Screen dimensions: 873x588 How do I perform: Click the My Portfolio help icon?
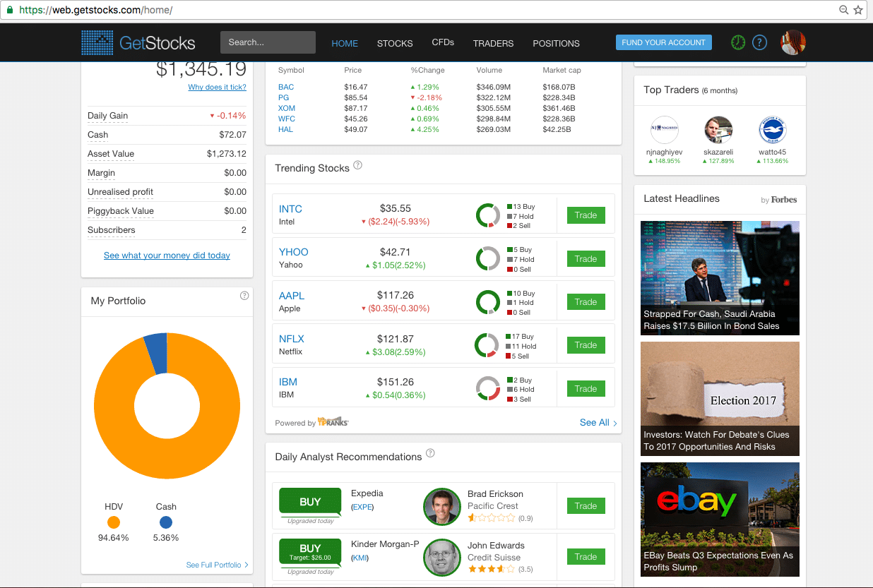[x=244, y=296]
